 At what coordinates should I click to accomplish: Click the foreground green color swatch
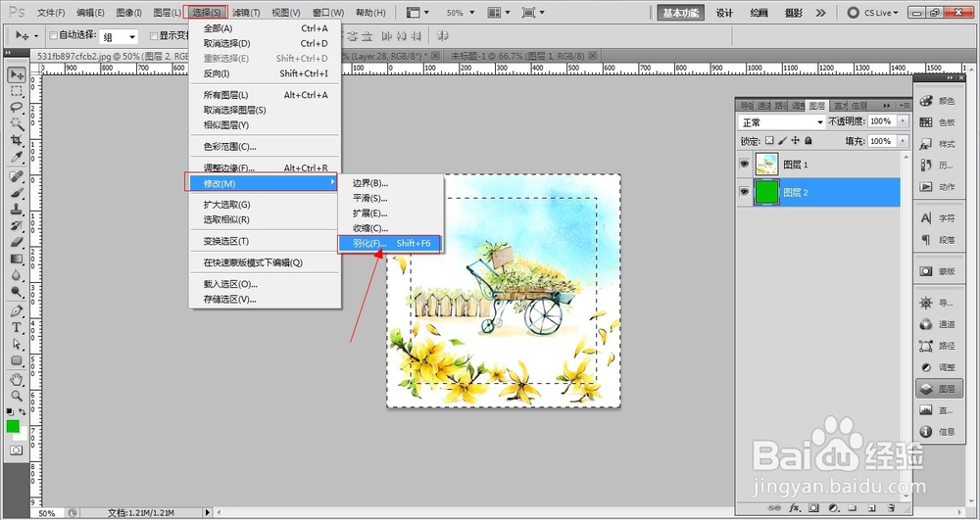(13, 426)
